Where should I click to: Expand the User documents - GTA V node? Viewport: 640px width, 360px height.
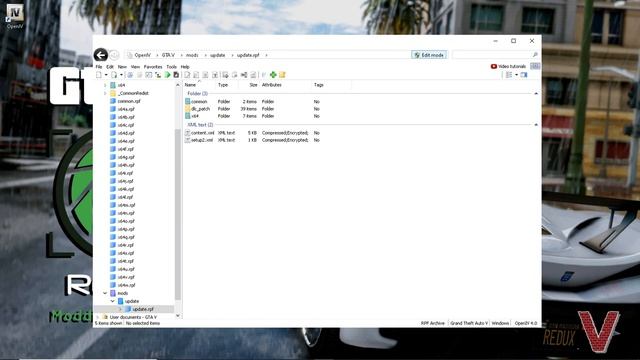coord(97,317)
